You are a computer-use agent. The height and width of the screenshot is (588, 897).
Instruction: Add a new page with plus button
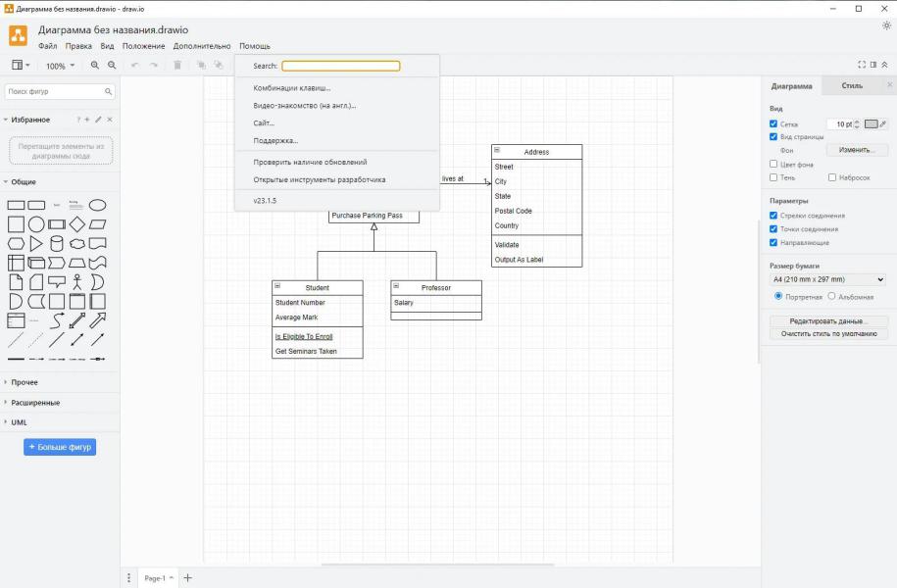click(x=187, y=577)
